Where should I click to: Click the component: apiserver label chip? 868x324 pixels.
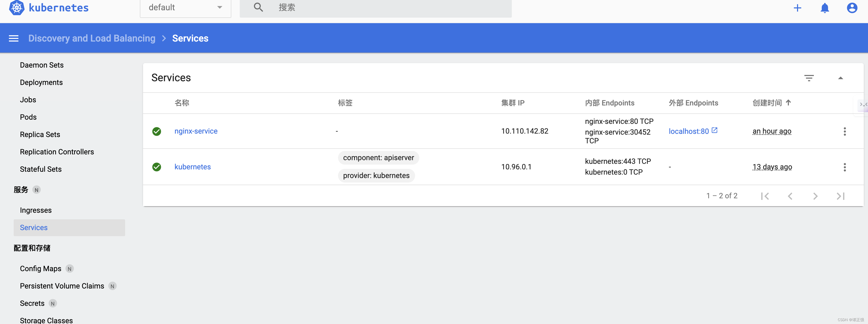378,158
